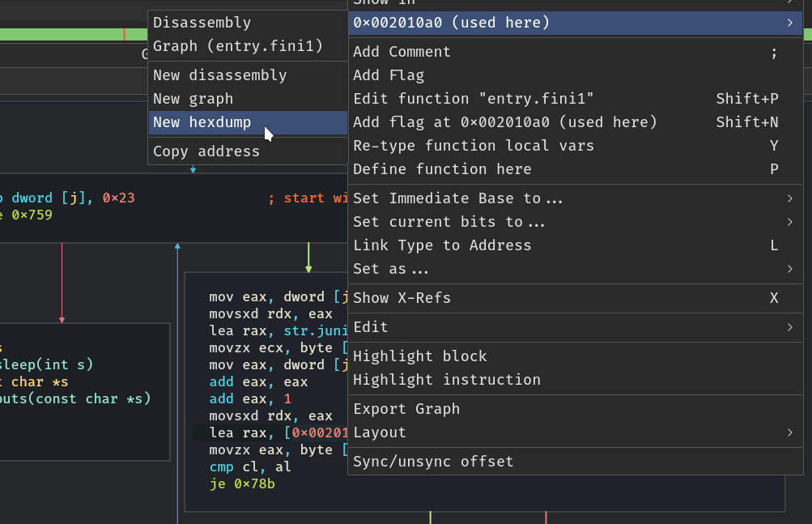Toggle Highlight instruction

click(447, 380)
